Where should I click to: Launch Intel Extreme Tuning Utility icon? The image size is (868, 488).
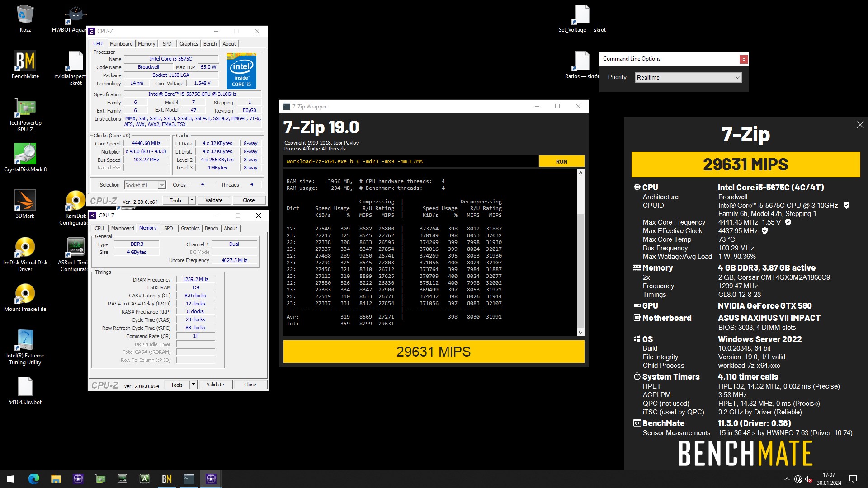tap(25, 347)
